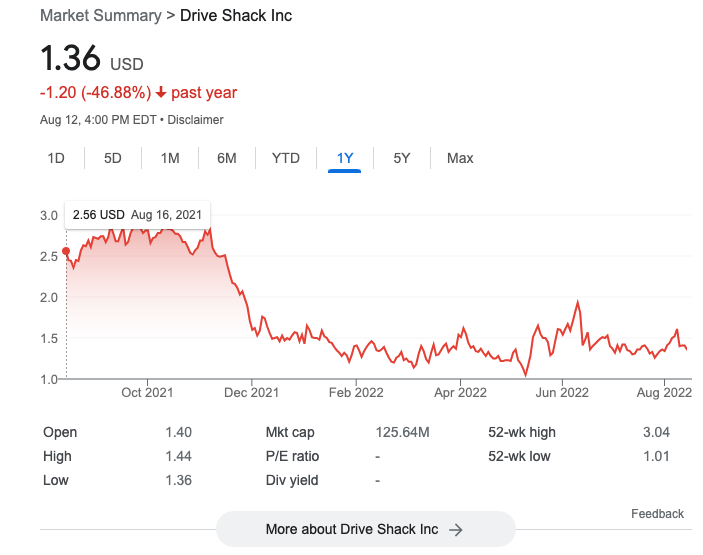Screen dimensions: 703x555
Task: Click the Disclaimer link
Action: pos(195,120)
